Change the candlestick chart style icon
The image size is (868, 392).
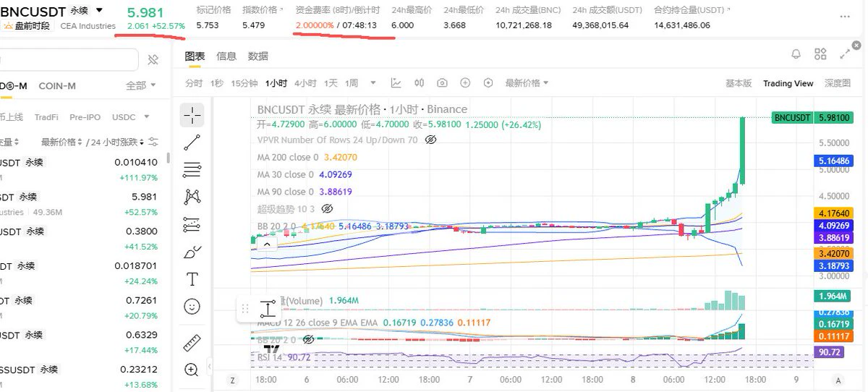[x=419, y=83]
